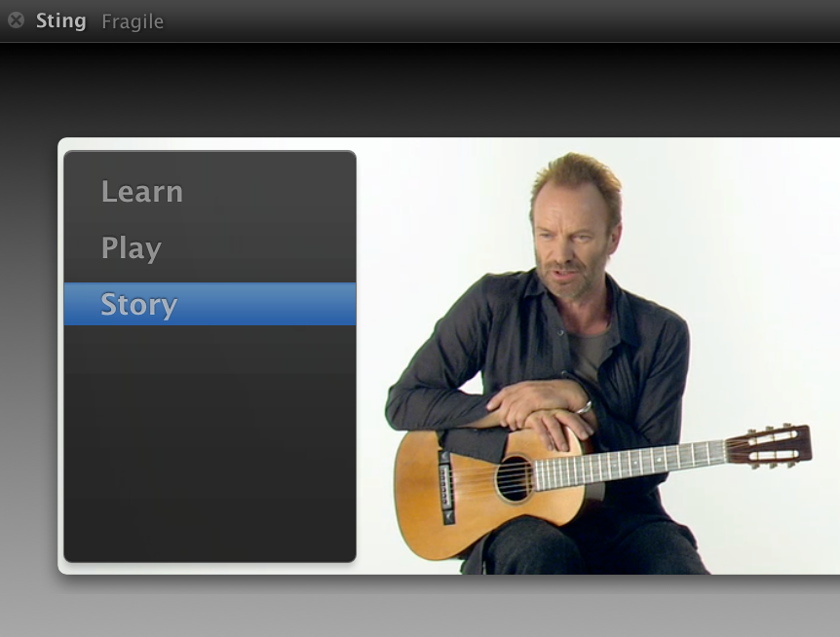Close the lesson with the X button
The width and height of the screenshot is (840, 637).
[x=16, y=20]
